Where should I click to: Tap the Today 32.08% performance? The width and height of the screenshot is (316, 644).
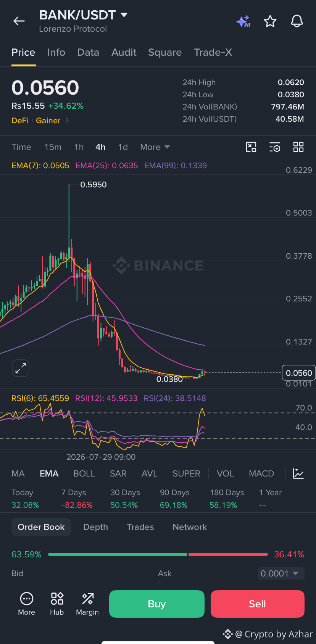(x=25, y=499)
